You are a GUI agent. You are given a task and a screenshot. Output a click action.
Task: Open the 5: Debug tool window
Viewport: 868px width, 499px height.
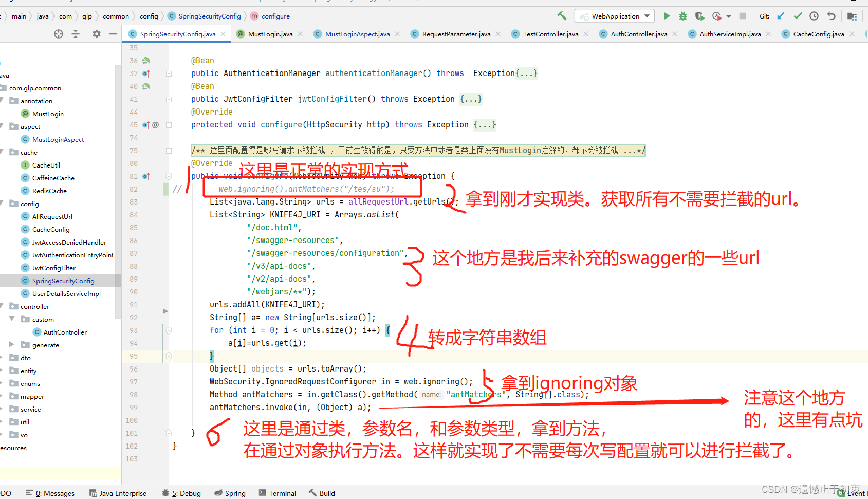(x=181, y=493)
